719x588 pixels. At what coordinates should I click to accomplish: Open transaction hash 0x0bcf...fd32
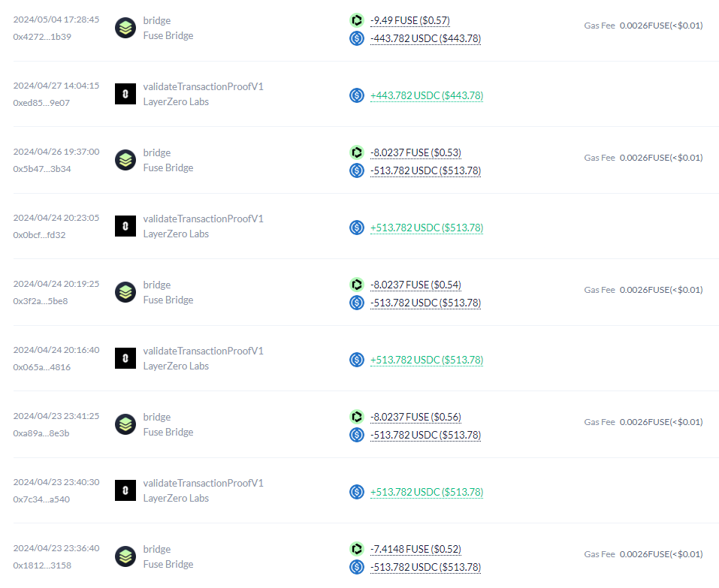pos(39,235)
